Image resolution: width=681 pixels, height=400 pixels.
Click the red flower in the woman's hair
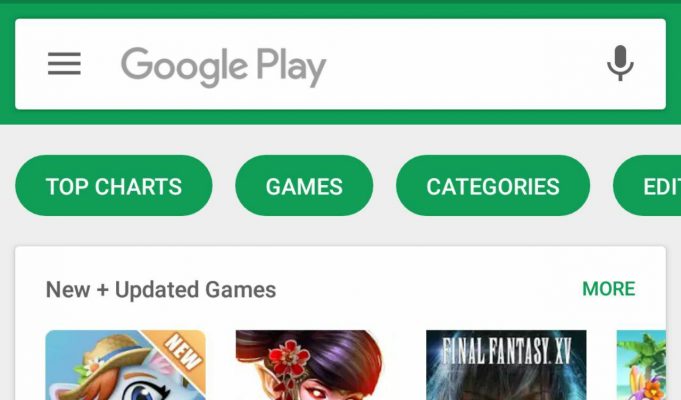pos(289,360)
